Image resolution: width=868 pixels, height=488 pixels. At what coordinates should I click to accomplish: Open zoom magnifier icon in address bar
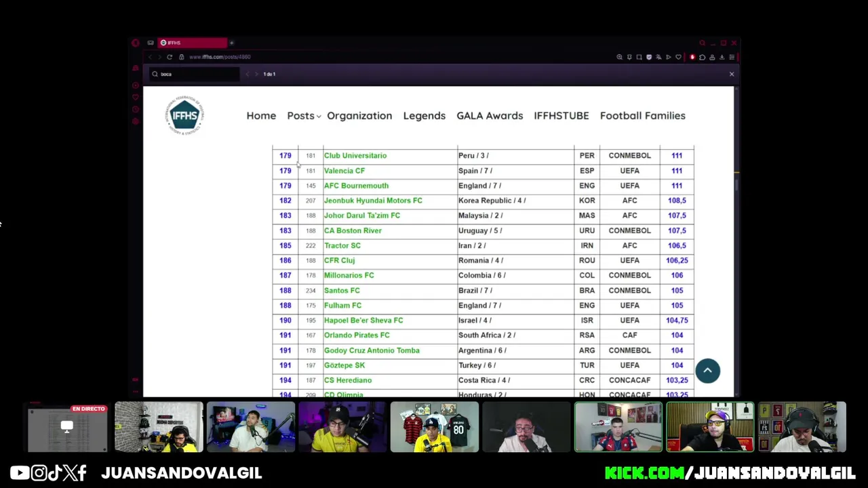click(619, 57)
